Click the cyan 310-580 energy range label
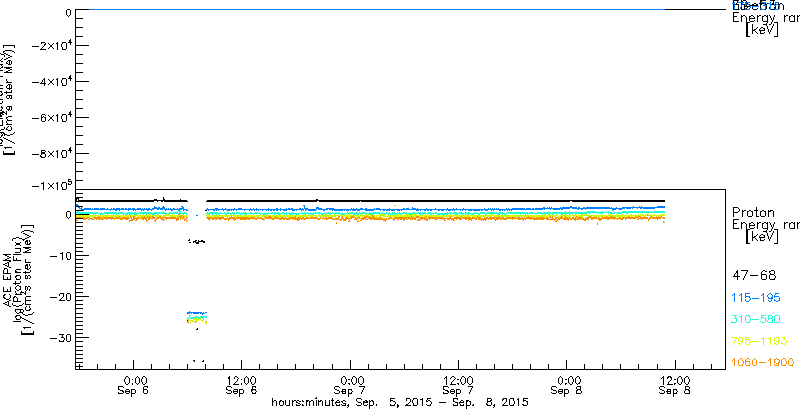The image size is (800, 410). coord(756,320)
